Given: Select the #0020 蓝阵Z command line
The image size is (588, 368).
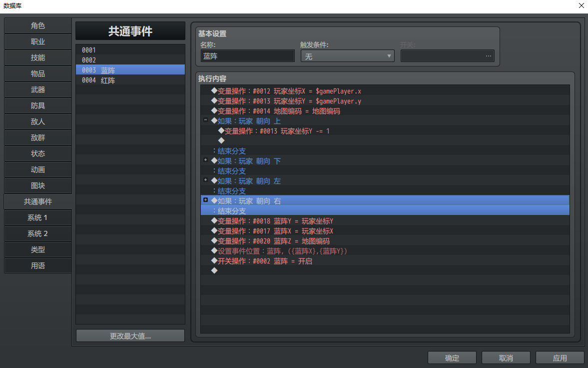Looking at the screenshot, I should [385, 240].
